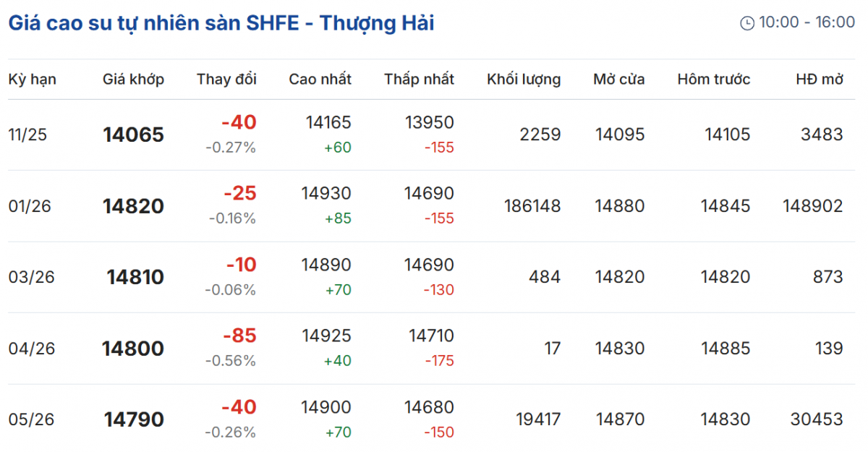This screenshot has height=452, width=868.
Task: Click matched price 14065
Action: point(133,135)
